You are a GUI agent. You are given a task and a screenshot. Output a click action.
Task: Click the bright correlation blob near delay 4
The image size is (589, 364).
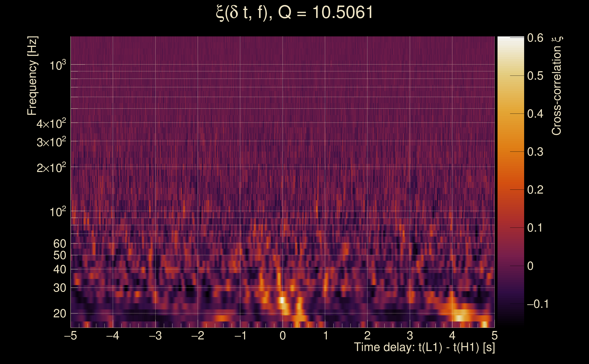[x=459, y=318]
